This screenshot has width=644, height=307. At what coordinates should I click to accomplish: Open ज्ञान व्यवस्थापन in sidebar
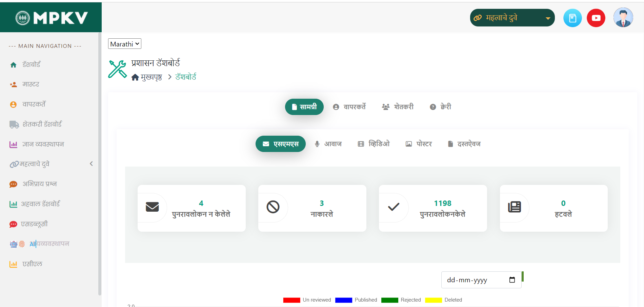[43, 145]
